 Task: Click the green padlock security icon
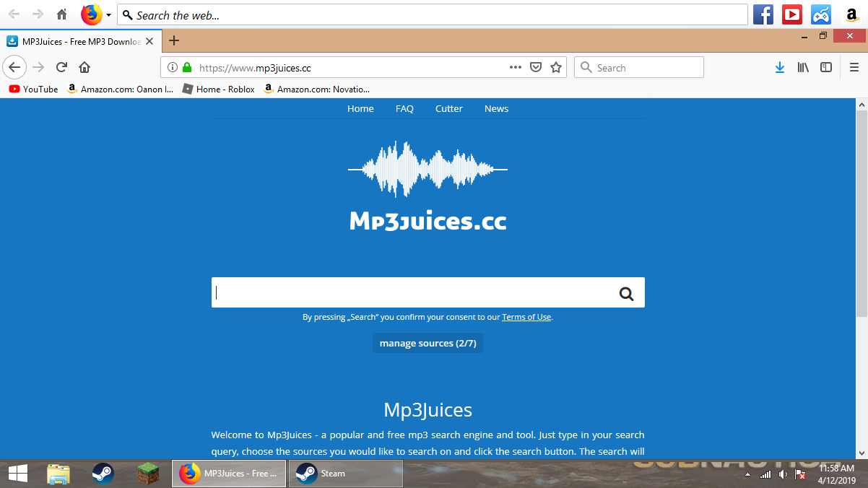(187, 67)
